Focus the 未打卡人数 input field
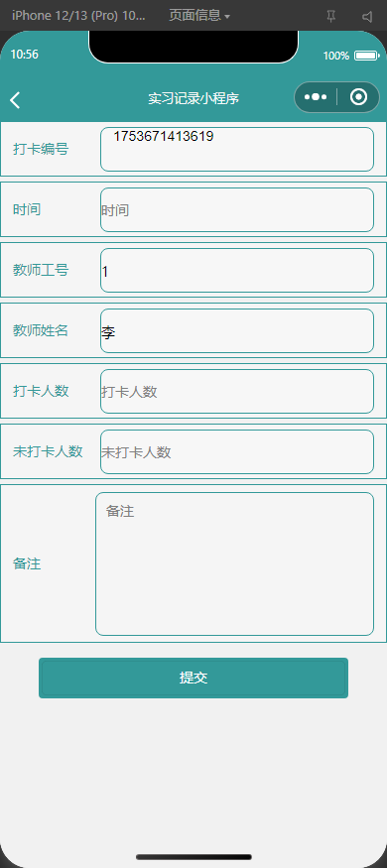Viewport: 387px width, 868px height. click(237, 451)
